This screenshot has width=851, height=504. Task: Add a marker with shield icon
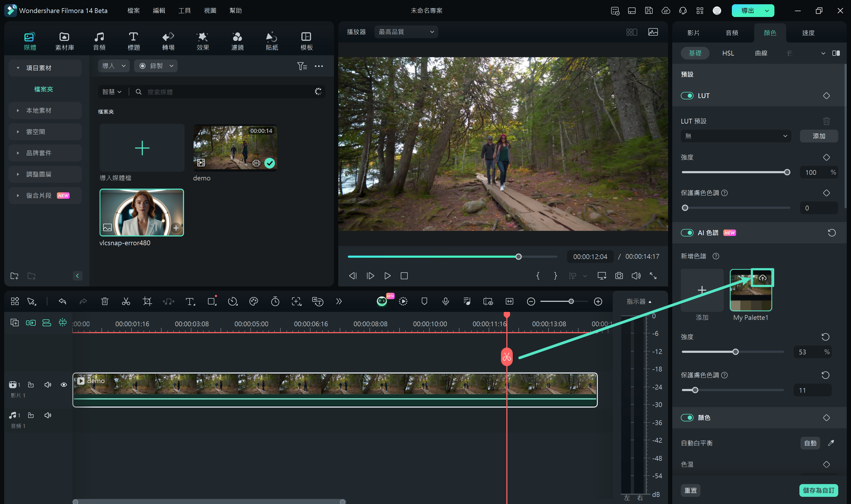(424, 301)
